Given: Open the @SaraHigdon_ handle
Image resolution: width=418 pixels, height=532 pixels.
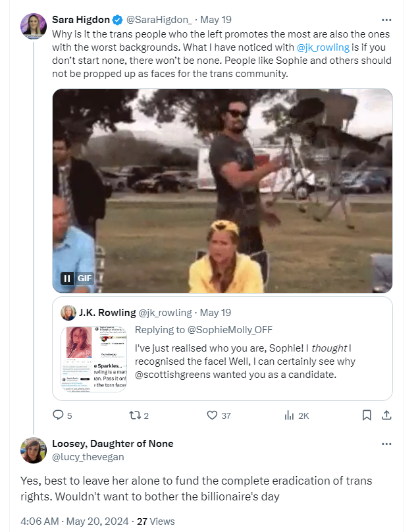Looking at the screenshot, I should click(159, 20).
